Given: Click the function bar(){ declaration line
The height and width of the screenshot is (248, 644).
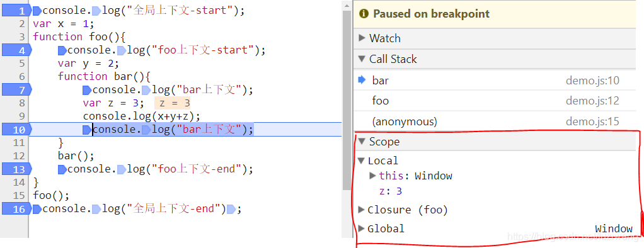Looking at the screenshot, I should pos(105,77).
